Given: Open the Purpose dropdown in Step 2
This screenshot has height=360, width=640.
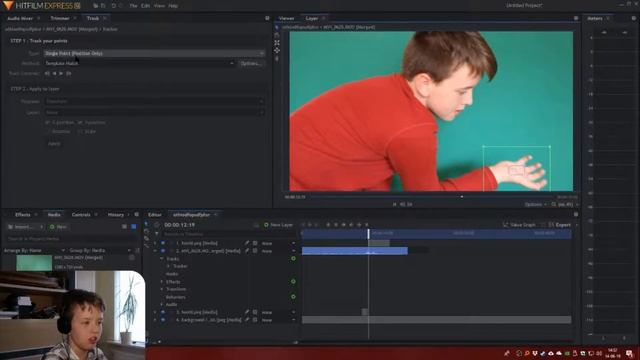Looking at the screenshot, I should 154,101.
